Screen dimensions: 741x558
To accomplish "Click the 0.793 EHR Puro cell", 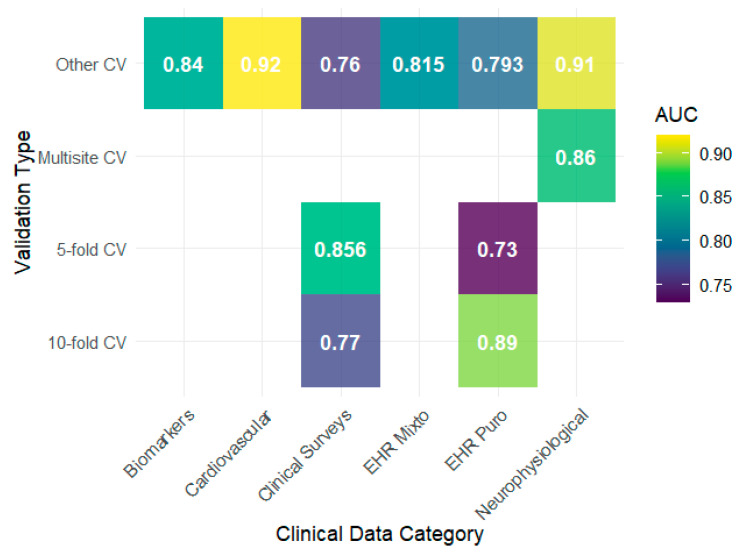I will tap(498, 63).
